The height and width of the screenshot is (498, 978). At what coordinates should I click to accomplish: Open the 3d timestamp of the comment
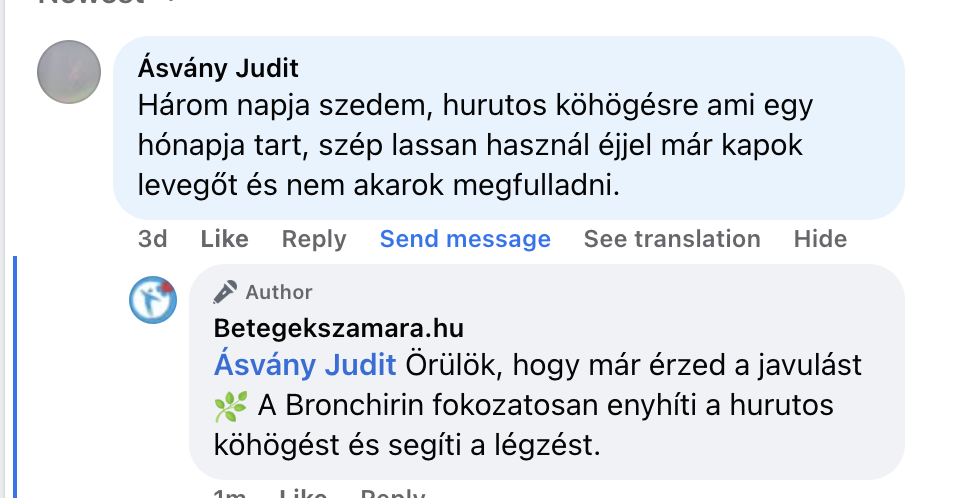(152, 239)
